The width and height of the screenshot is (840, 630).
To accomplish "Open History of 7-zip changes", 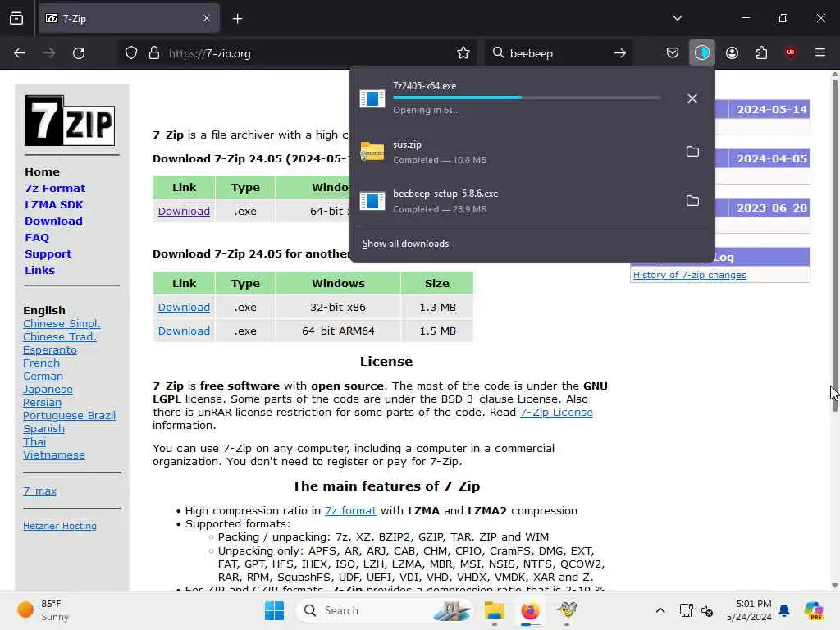I will tap(689, 275).
